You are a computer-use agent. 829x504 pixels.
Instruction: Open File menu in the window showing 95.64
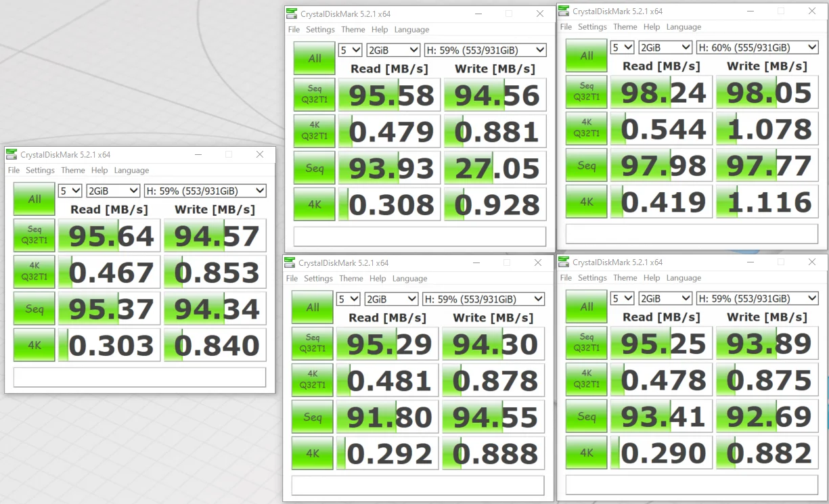[x=14, y=170]
